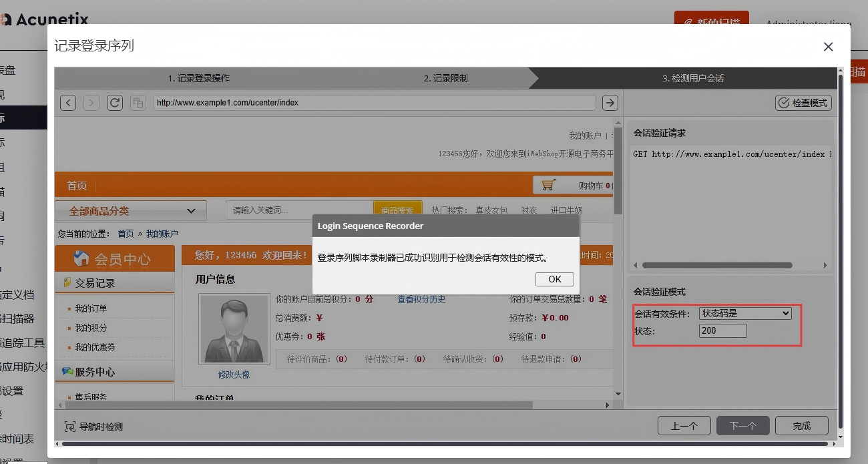Toggle 导航时检测 option
The image size is (868, 464).
pyautogui.click(x=93, y=427)
